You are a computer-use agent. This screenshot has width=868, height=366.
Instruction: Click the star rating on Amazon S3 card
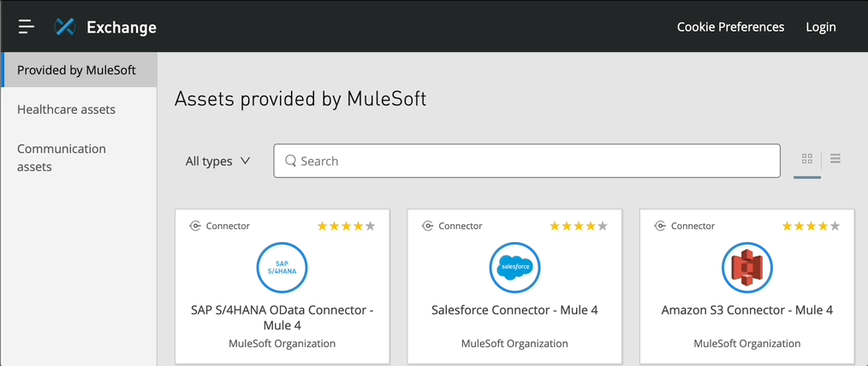812,227
